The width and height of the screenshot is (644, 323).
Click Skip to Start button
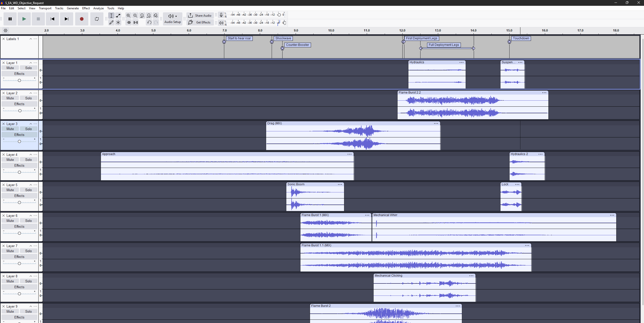52,19
